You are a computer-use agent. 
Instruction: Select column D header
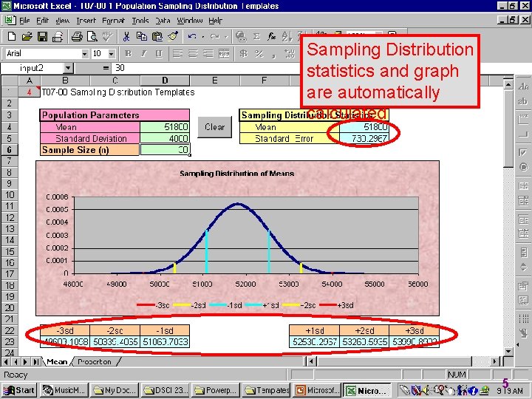pos(165,81)
